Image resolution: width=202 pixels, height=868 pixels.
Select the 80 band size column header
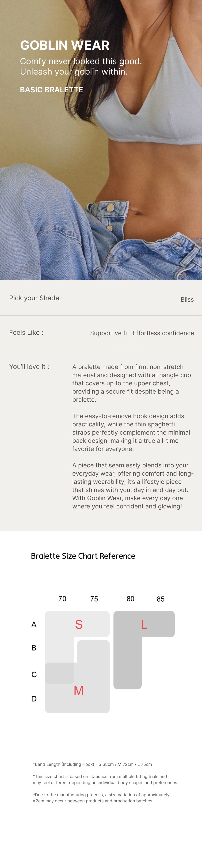[130, 599]
